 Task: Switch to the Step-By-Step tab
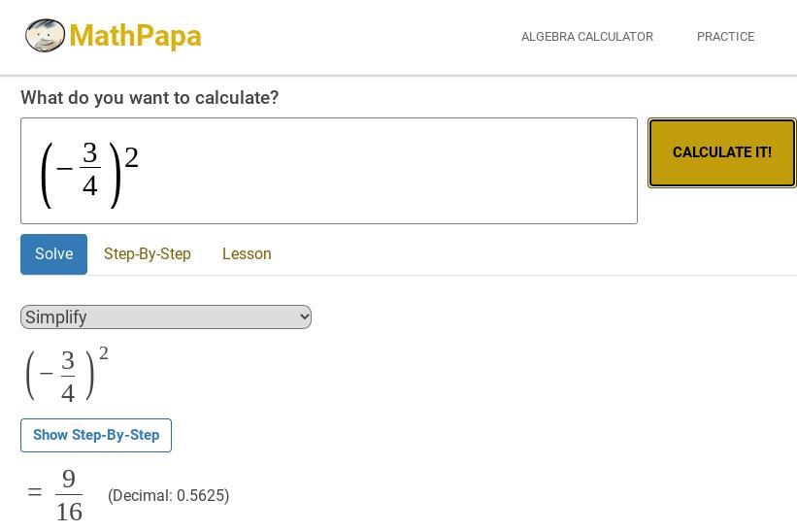pyautogui.click(x=148, y=254)
